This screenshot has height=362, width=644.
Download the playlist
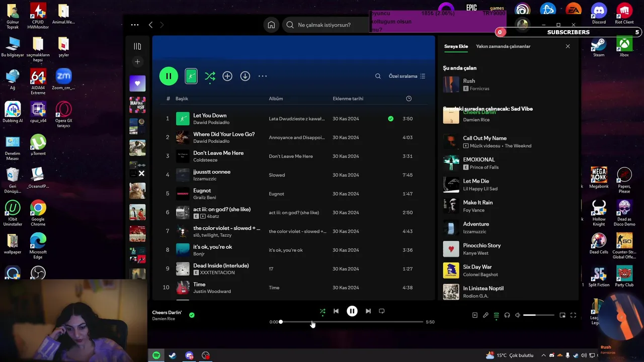point(245,76)
